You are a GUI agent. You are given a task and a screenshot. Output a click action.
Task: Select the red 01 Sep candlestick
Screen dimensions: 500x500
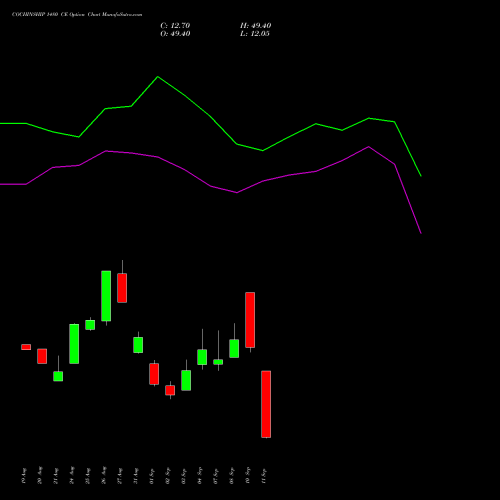pos(154,374)
